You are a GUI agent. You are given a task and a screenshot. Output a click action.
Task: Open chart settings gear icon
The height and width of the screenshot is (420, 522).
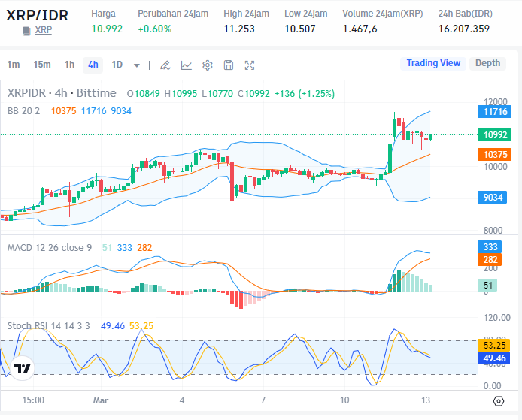[x=208, y=65]
